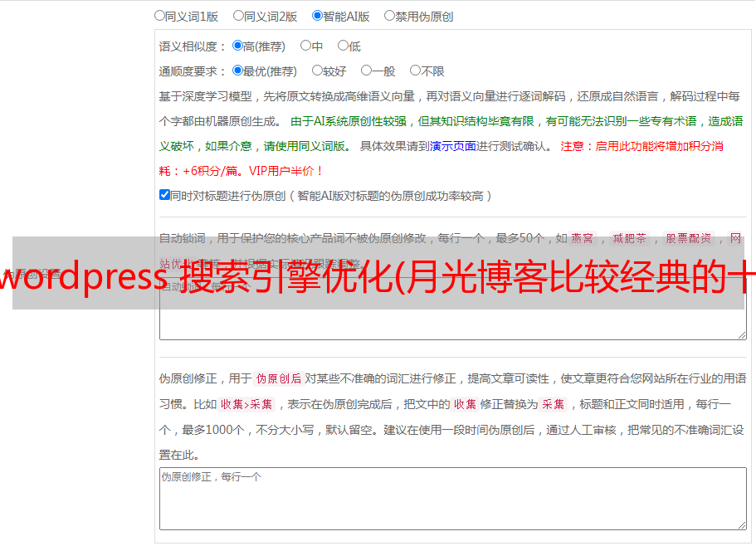This screenshot has height=546, width=756.
Task: Set 语义相似度 to 中
Action: 305,46
